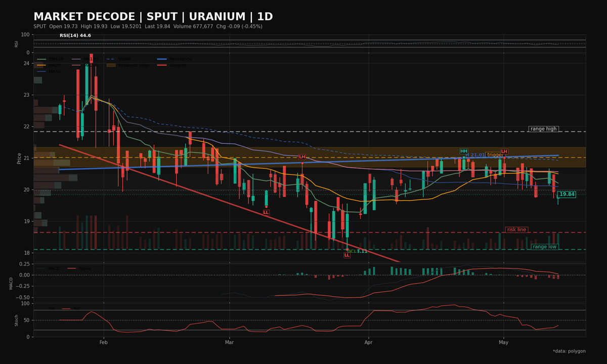Click the May date axis label

[x=503, y=343]
